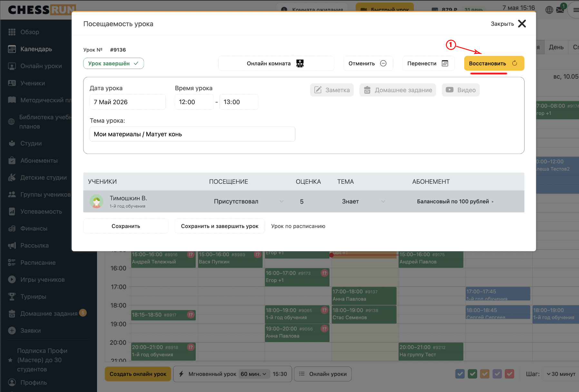Click the Отменить minus circle icon
Screen dimensions: 579x392
click(383, 63)
